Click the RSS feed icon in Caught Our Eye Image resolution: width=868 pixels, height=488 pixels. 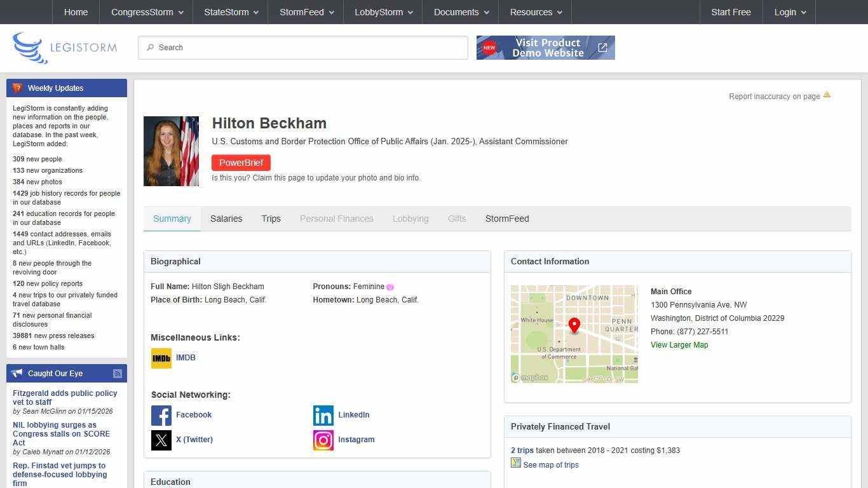118,374
